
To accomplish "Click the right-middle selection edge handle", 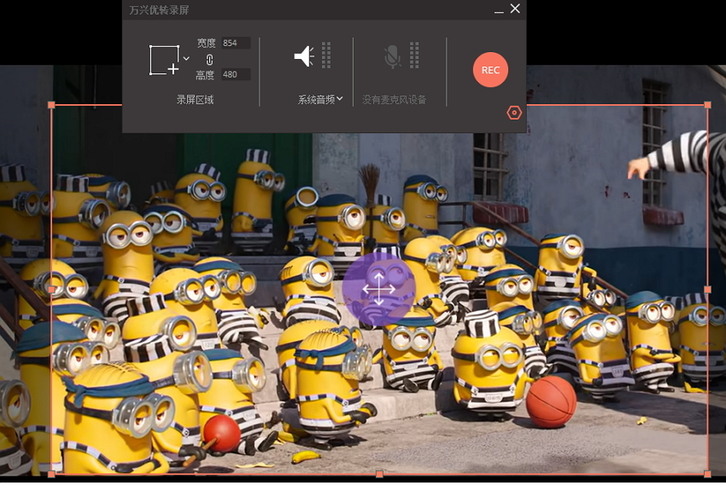I will coord(707,289).
